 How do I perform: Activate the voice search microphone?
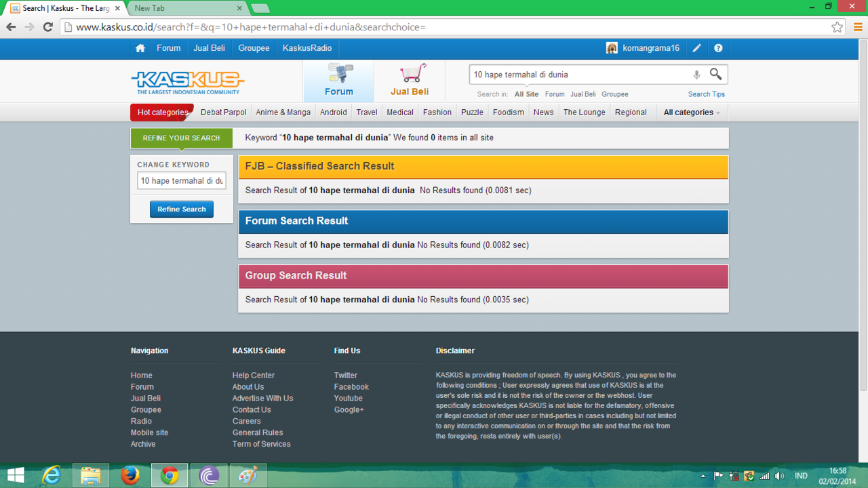click(696, 75)
